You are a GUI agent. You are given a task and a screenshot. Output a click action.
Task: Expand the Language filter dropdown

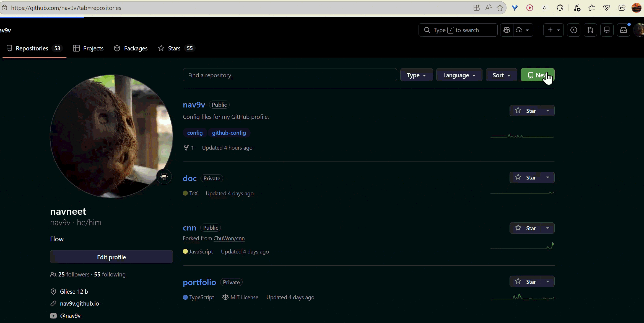[459, 75]
